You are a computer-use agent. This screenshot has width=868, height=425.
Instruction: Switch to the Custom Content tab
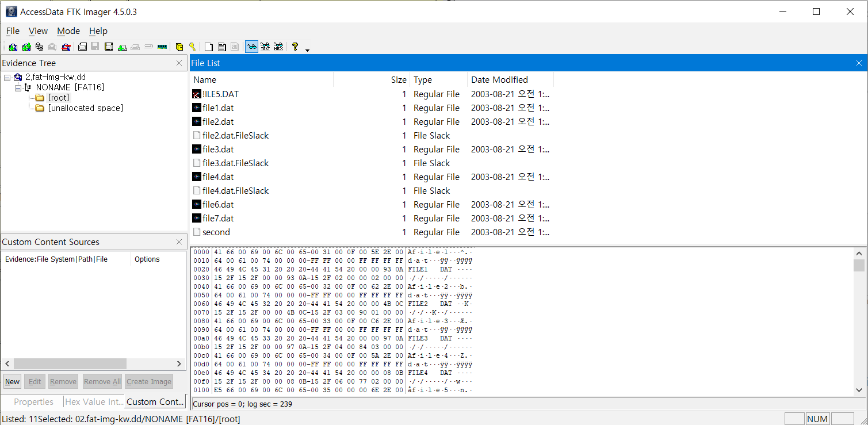tap(155, 402)
